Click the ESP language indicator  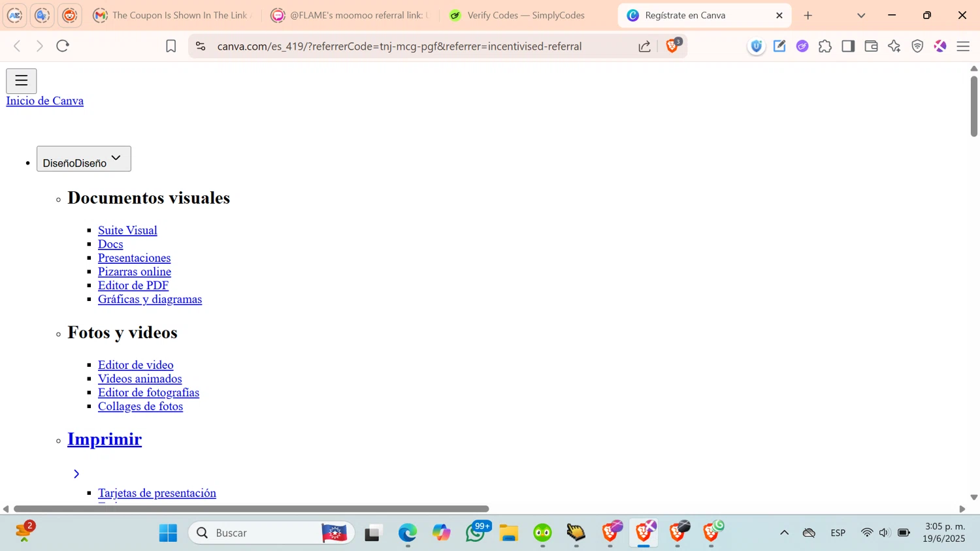tap(838, 533)
